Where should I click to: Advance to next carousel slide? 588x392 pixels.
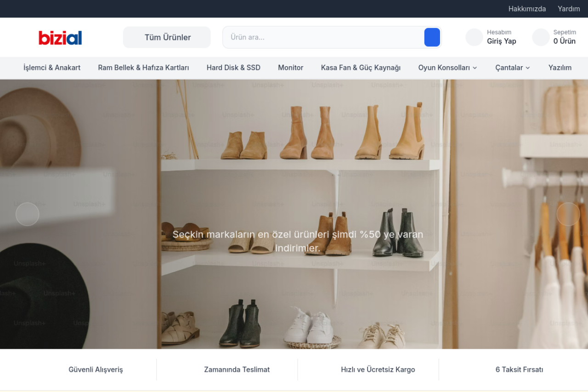(568, 214)
